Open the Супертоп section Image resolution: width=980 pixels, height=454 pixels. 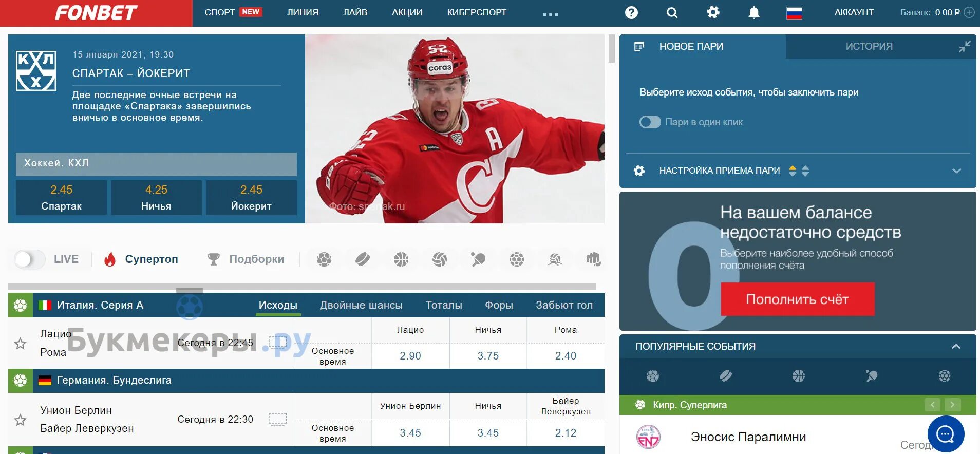click(x=141, y=259)
